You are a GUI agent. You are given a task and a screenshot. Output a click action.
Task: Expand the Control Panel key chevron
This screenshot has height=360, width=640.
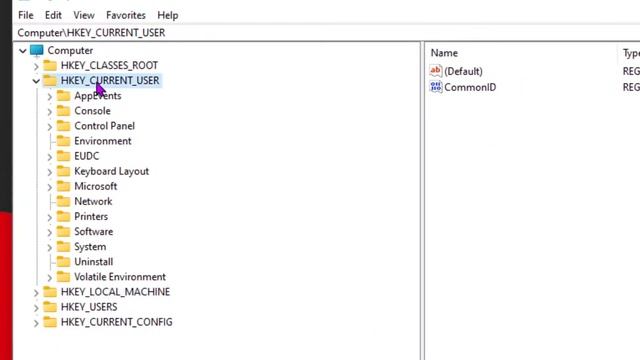pyautogui.click(x=50, y=127)
